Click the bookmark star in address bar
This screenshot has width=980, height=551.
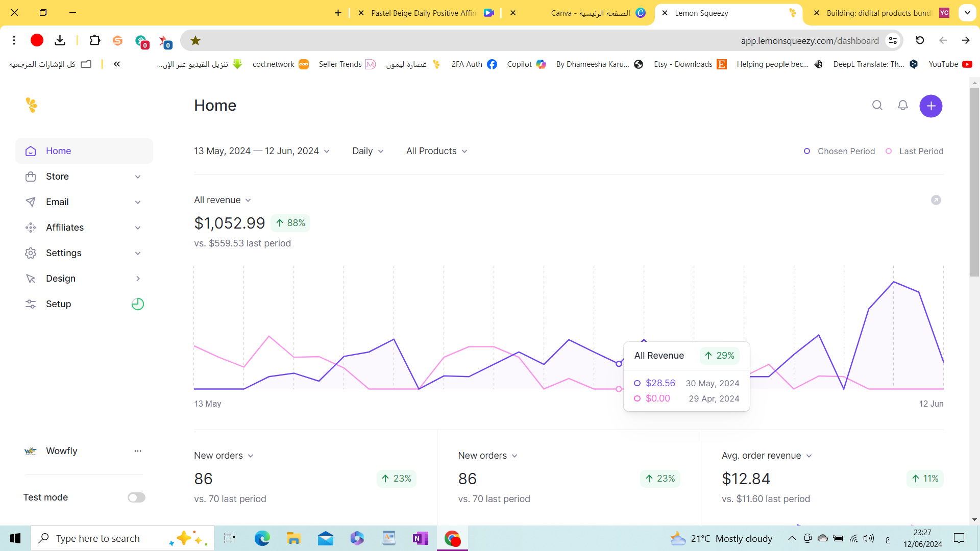click(195, 40)
